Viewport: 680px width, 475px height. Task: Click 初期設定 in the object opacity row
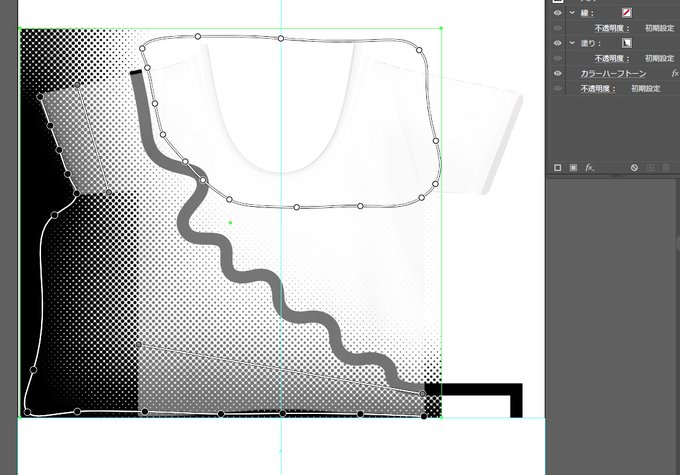pos(645,88)
